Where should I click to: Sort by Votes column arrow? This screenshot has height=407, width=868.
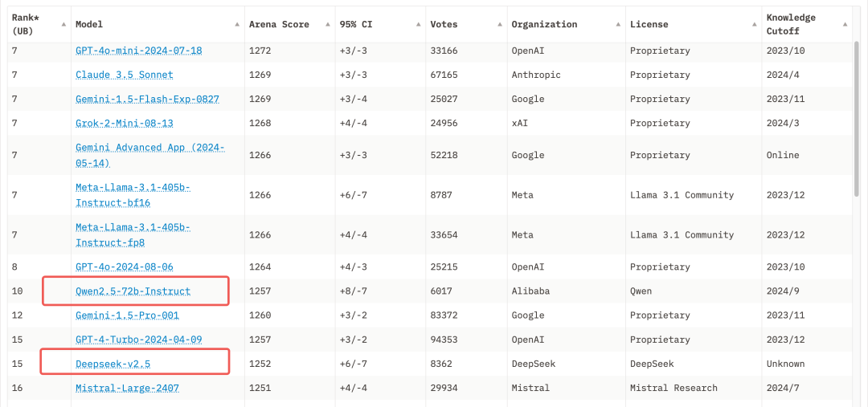[500, 24]
